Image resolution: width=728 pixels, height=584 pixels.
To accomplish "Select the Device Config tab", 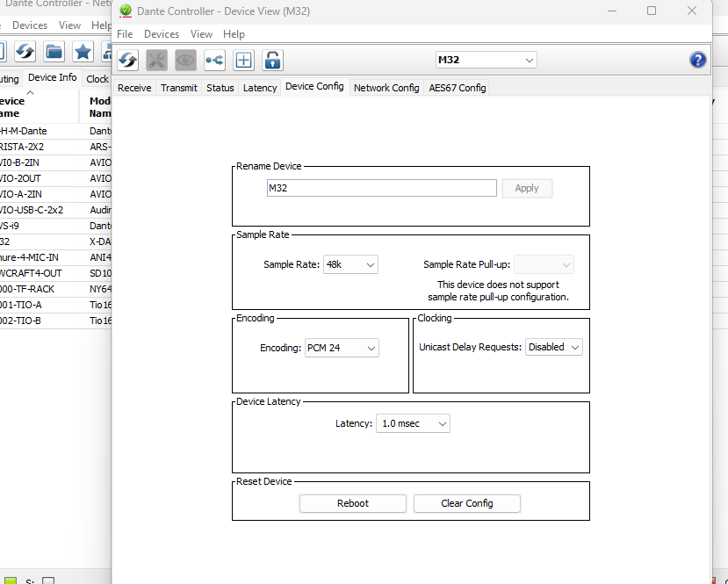I will click(314, 86).
